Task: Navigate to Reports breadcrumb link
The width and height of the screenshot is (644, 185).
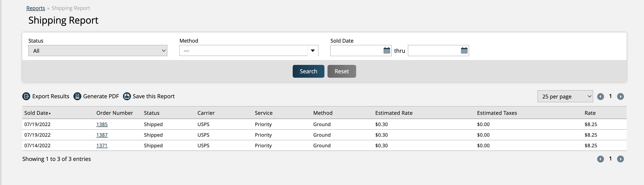Action: [35, 8]
